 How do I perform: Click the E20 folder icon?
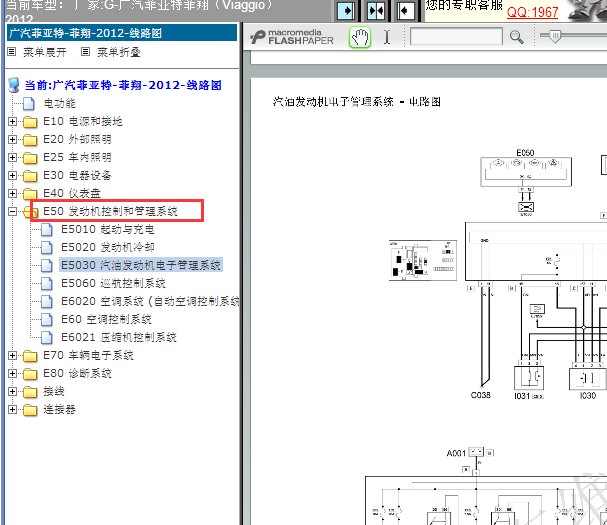click(x=30, y=140)
